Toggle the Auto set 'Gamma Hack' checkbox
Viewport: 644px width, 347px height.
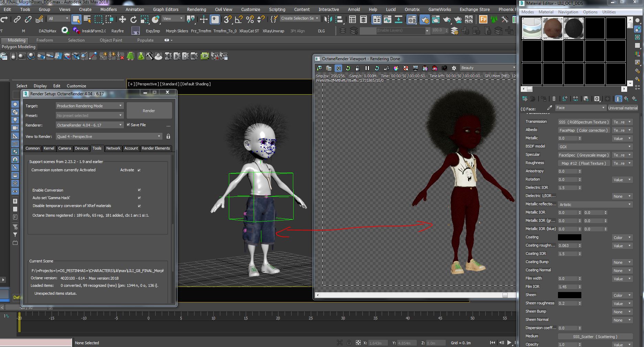(139, 198)
